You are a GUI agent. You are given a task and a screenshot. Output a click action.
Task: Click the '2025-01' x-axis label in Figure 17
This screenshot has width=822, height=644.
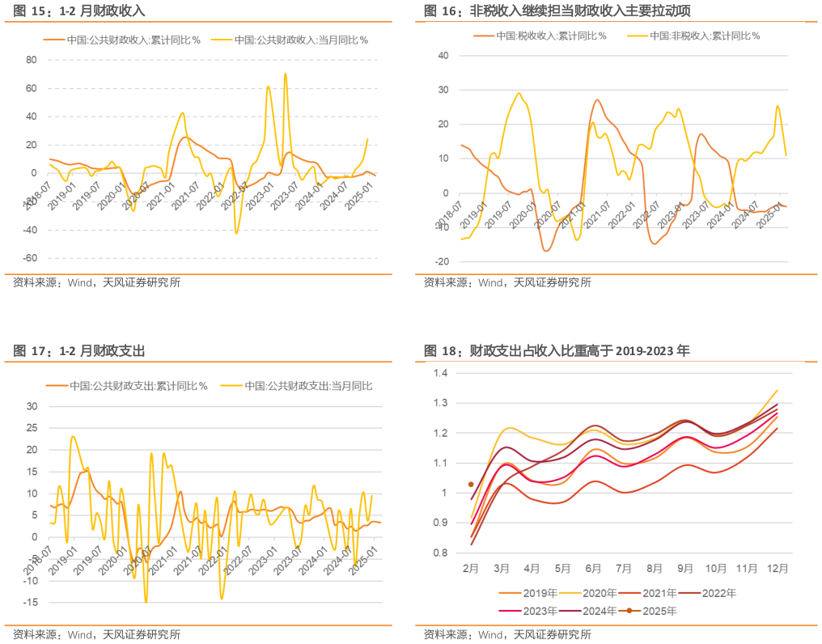point(363,561)
